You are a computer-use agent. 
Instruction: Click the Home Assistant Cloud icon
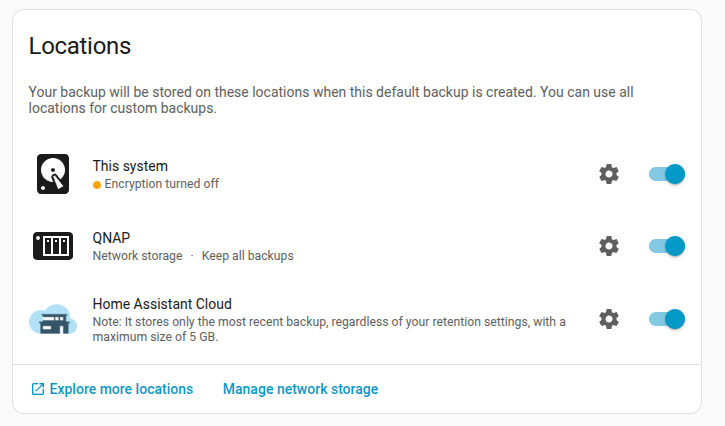(x=53, y=320)
